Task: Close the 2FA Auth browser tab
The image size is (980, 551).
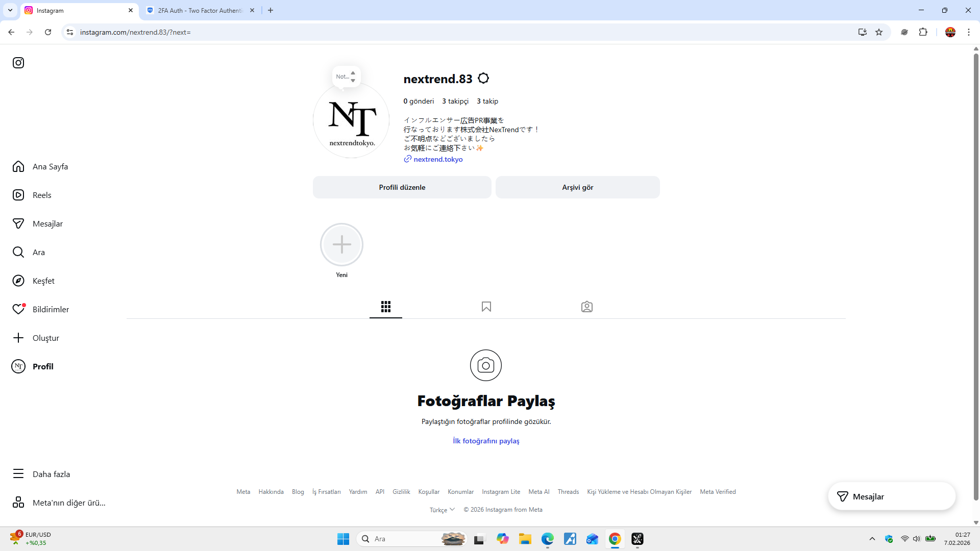Action: click(x=252, y=10)
